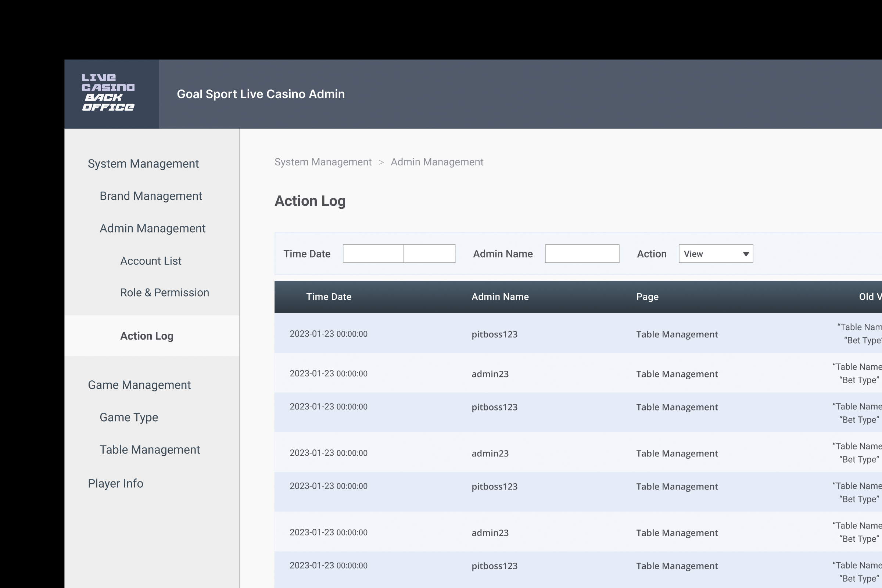882x588 pixels.
Task: Click the System Management breadcrumb link
Action: coord(323,162)
